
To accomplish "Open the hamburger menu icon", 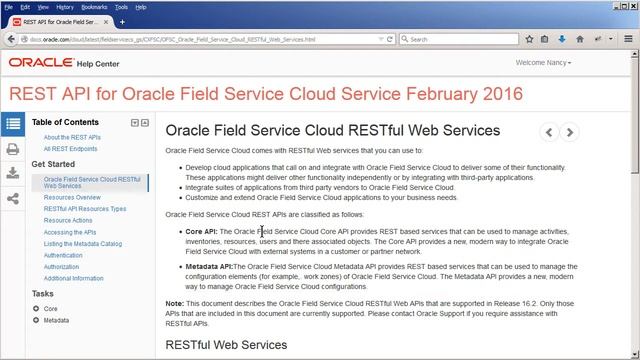I will pos(628,39).
